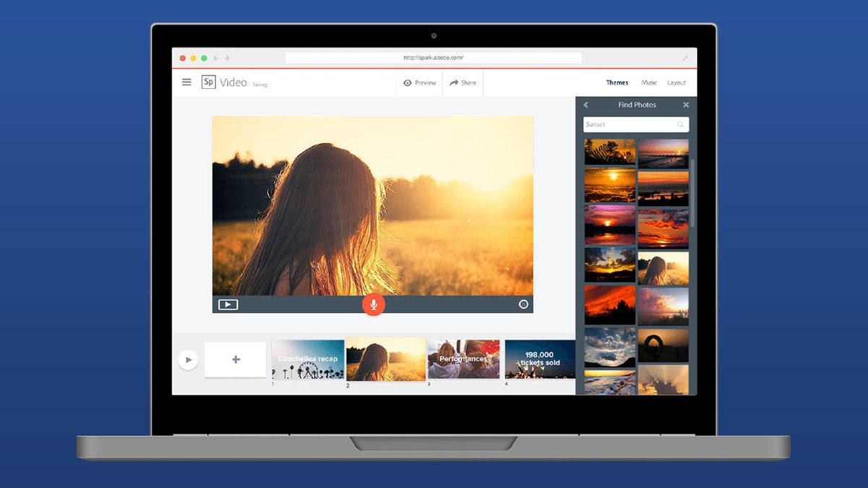The image size is (868, 488).
Task: Open the slide duration clock icon
Action: click(x=524, y=304)
